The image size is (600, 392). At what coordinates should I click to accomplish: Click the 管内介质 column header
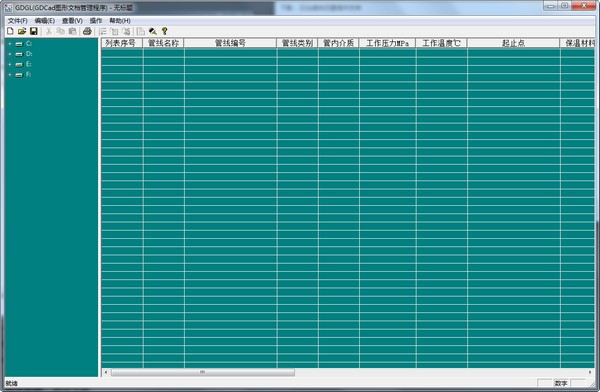click(339, 43)
